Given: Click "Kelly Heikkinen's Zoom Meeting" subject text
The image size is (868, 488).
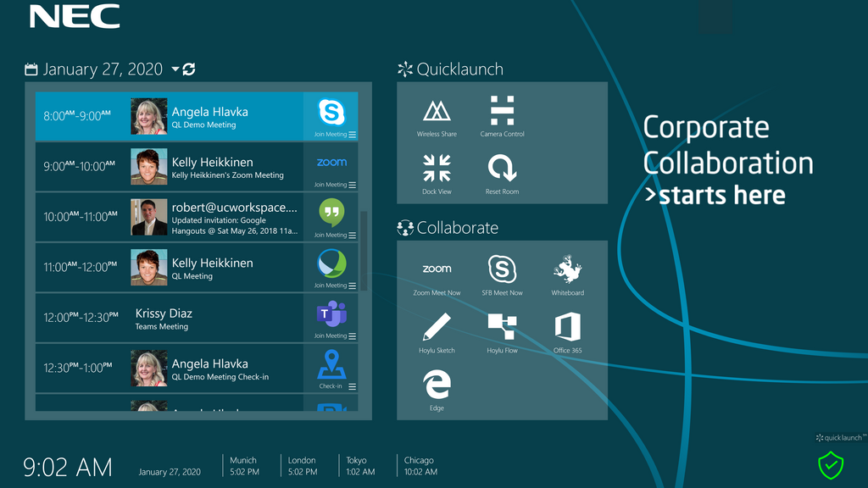Looking at the screenshot, I should coord(227,175).
